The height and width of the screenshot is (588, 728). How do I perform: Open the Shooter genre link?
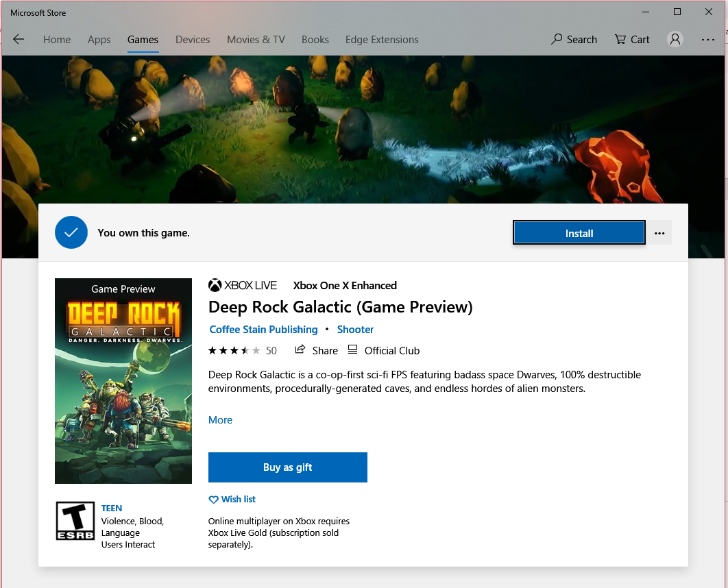[x=355, y=330]
